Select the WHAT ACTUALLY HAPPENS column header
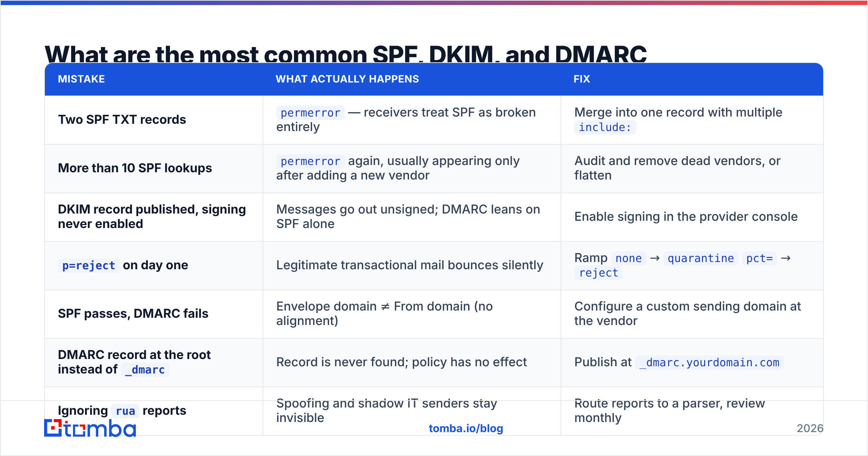868x456 pixels. point(347,79)
